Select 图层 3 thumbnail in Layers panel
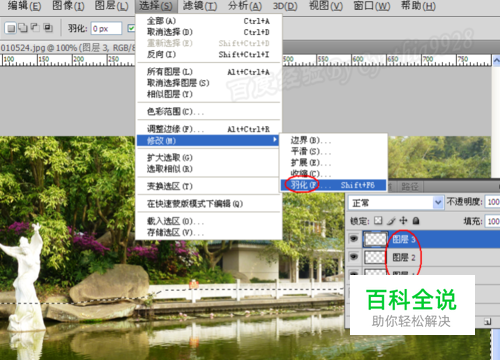The width and height of the screenshot is (500, 360). tap(375, 239)
